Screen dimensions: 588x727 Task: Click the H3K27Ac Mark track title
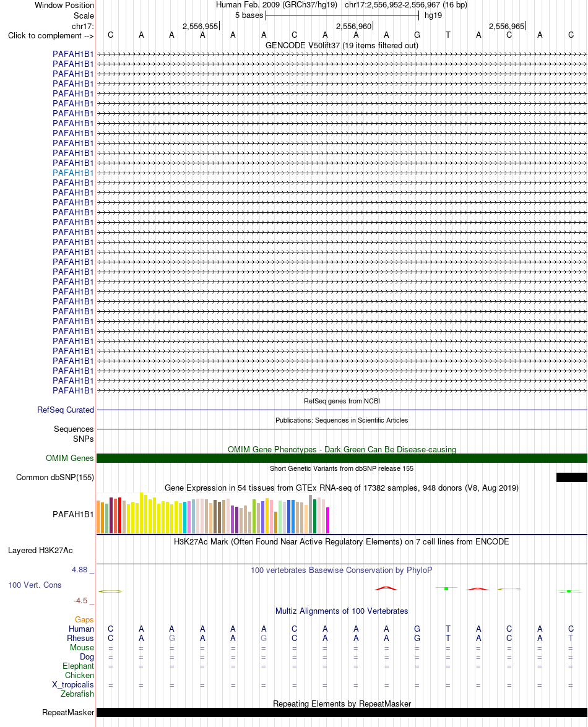(342, 541)
